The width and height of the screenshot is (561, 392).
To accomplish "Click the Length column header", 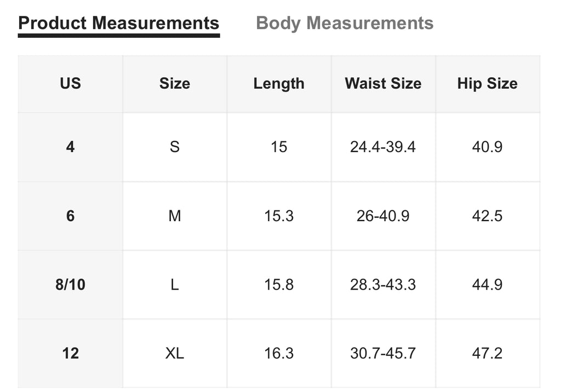I will [x=279, y=84].
